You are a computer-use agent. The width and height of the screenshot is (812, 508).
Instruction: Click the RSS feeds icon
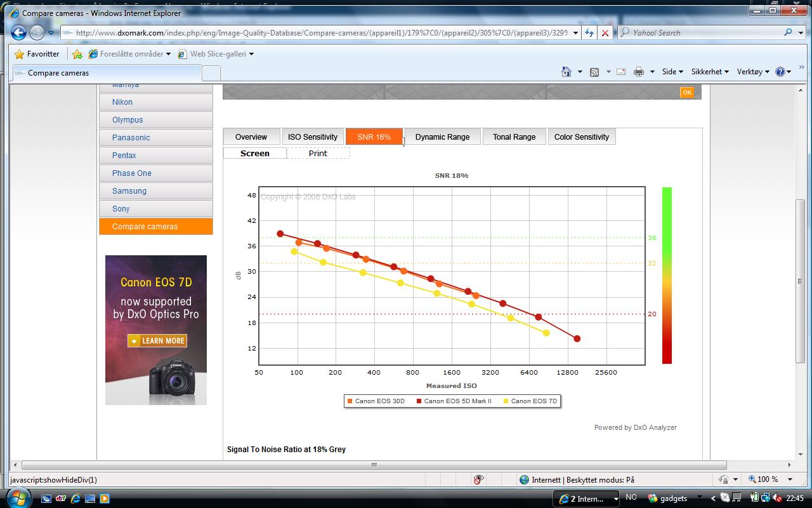click(594, 72)
